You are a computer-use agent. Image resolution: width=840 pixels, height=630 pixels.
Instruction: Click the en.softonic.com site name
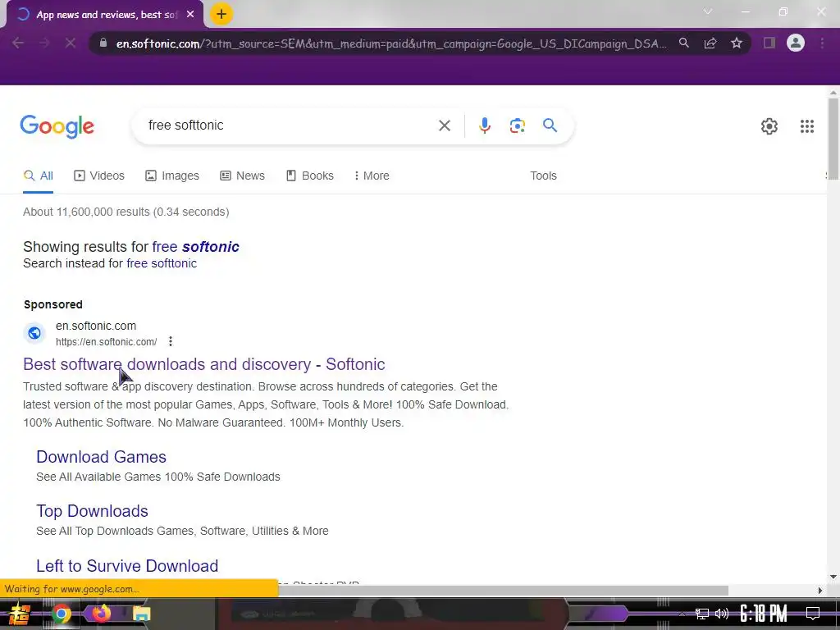pyautogui.click(x=96, y=326)
